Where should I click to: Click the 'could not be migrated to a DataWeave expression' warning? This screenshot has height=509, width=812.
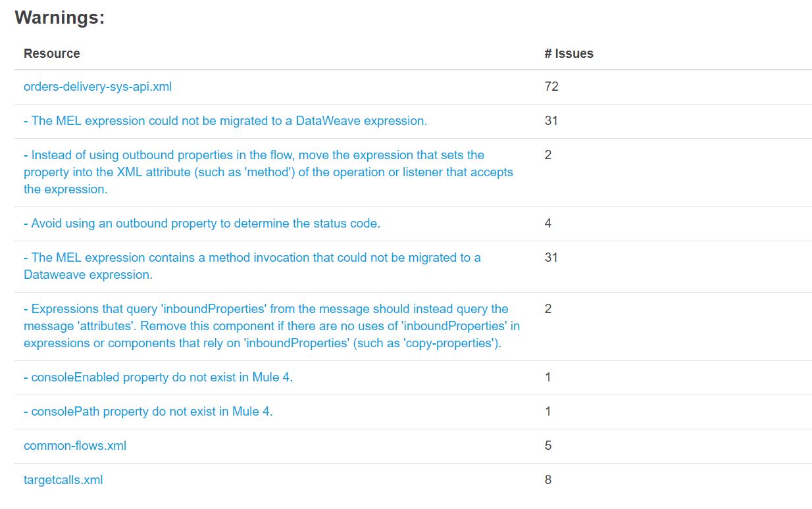[x=225, y=121]
